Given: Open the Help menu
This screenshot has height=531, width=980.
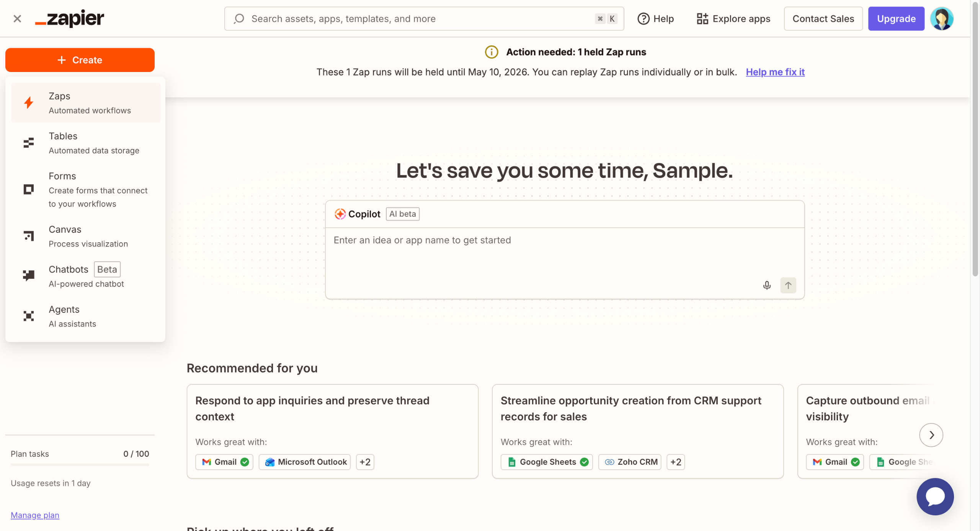Looking at the screenshot, I should point(655,18).
